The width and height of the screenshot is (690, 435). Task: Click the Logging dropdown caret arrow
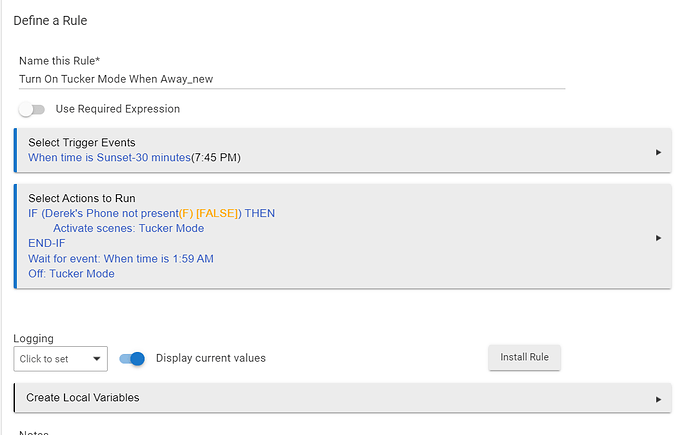(97, 359)
